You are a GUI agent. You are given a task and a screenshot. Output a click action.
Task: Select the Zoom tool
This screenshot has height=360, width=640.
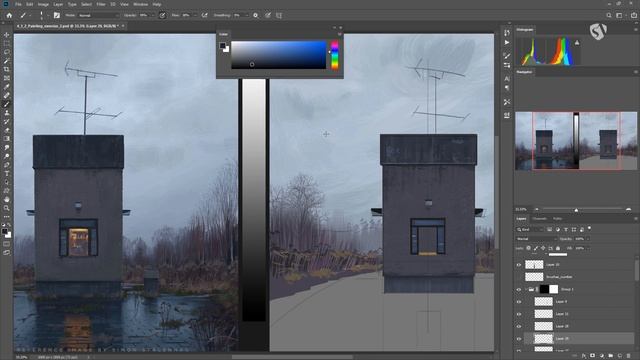(x=7, y=208)
